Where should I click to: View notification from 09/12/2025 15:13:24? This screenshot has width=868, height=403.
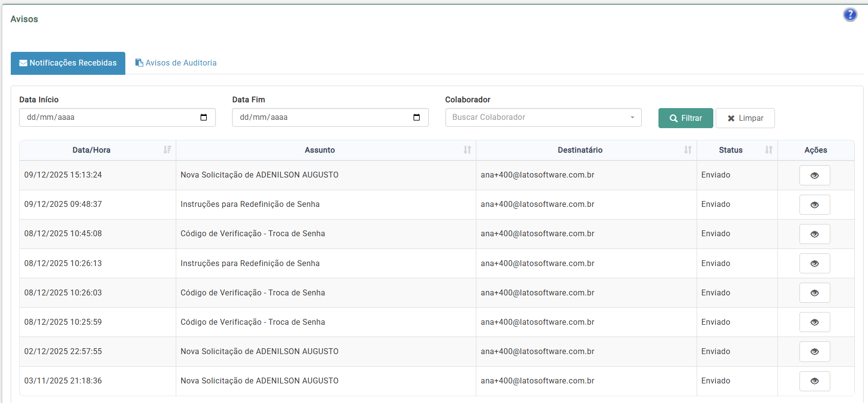tap(814, 176)
